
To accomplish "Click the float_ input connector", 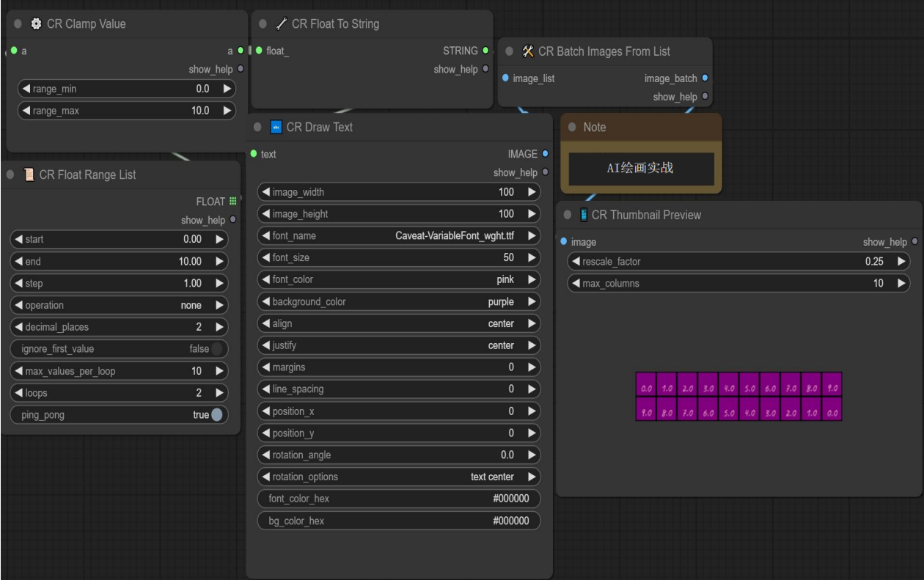I will click(259, 51).
